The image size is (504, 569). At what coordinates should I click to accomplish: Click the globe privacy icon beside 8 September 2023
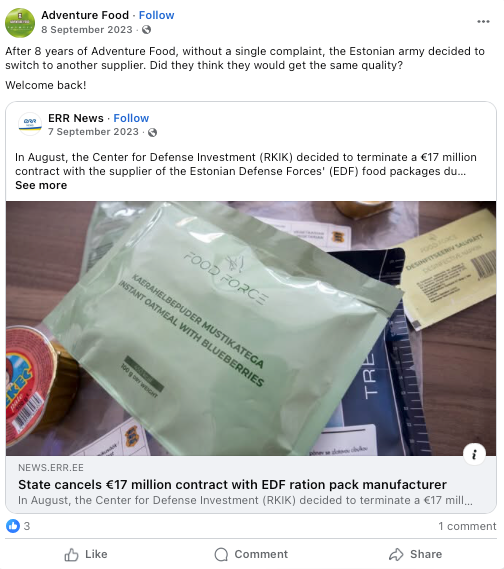(x=146, y=30)
